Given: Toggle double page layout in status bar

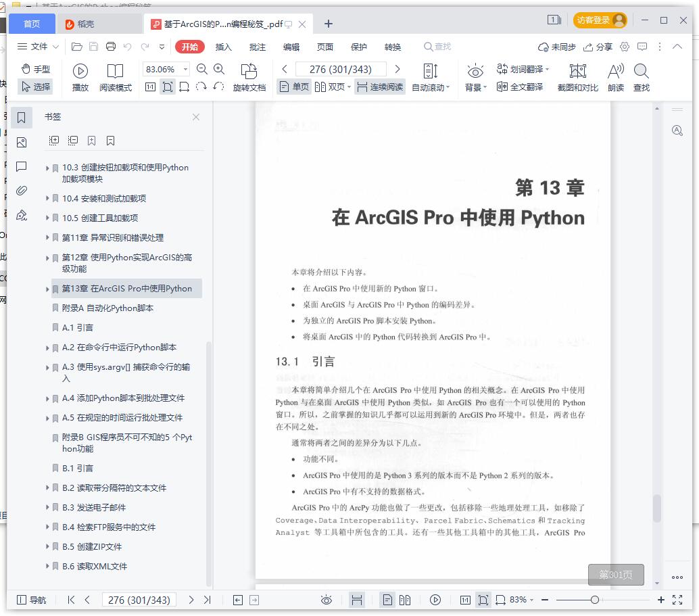Looking at the screenshot, I should pyautogui.click(x=405, y=600).
